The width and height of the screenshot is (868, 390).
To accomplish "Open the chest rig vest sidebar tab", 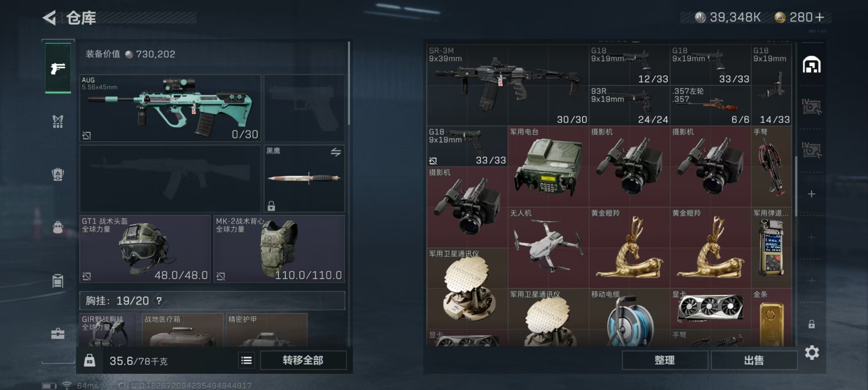I will (x=58, y=121).
